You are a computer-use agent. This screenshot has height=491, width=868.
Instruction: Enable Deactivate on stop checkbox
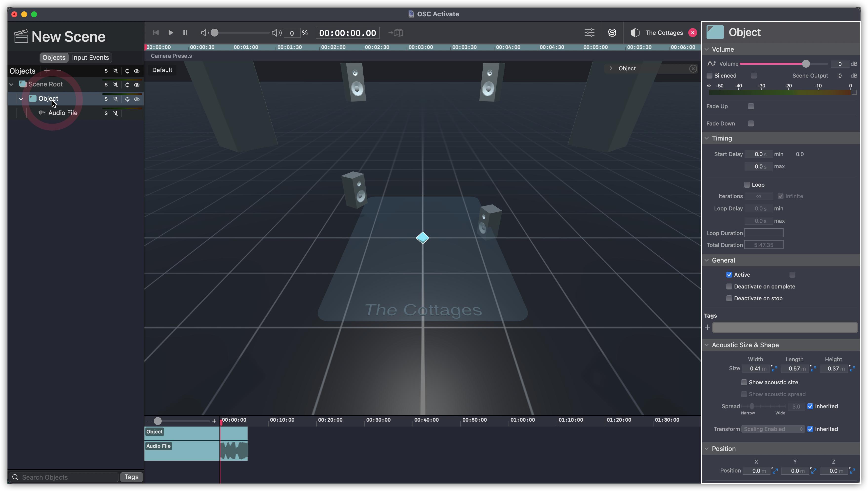[729, 298]
